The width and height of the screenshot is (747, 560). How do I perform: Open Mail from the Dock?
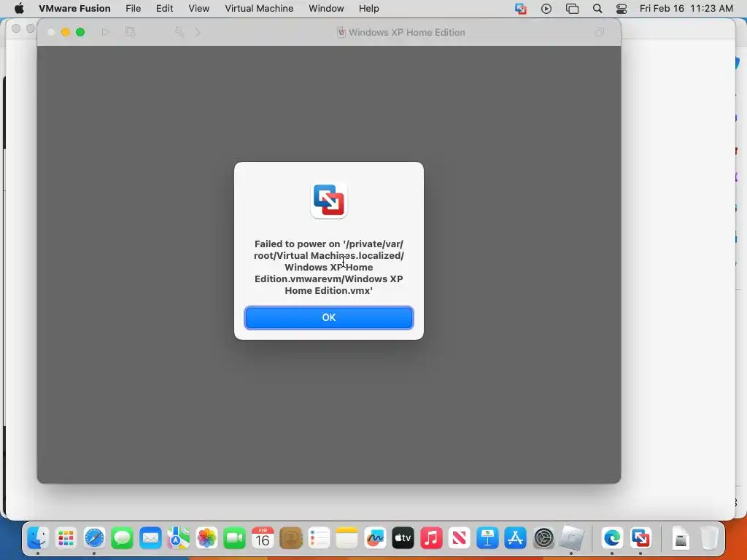pos(150,538)
